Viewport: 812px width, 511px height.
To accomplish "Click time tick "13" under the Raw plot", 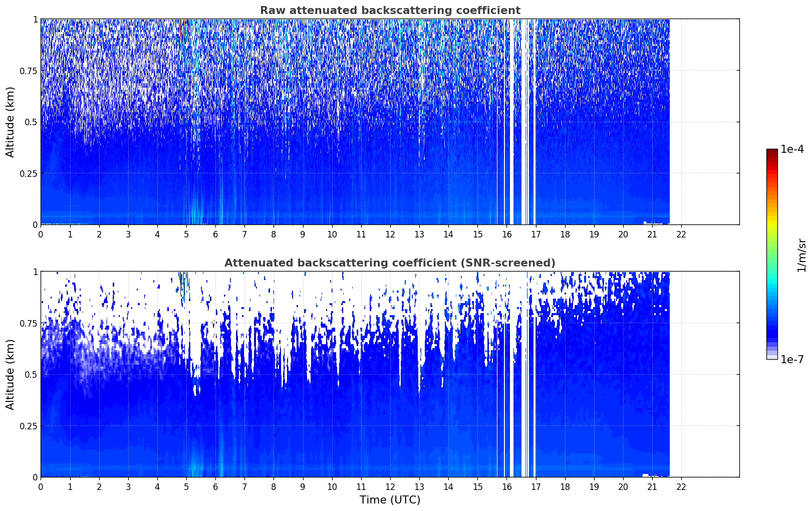I will click(x=419, y=234).
